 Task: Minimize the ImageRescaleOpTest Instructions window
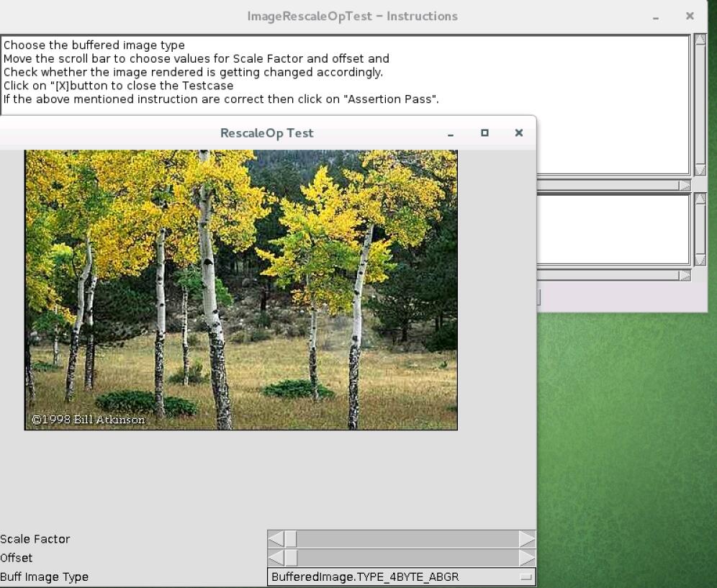[x=656, y=17]
